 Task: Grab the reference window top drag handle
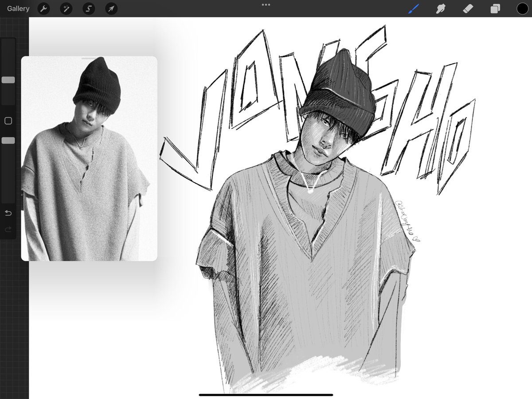coord(89,58)
